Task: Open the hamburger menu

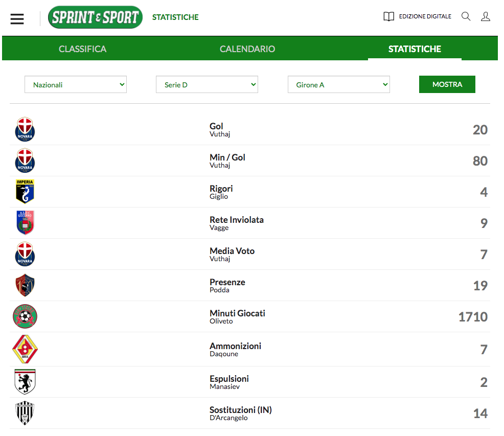Action: 17,18
